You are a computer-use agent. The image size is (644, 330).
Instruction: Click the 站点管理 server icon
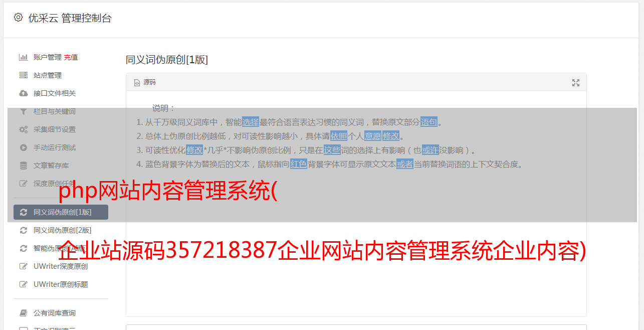(x=23, y=75)
